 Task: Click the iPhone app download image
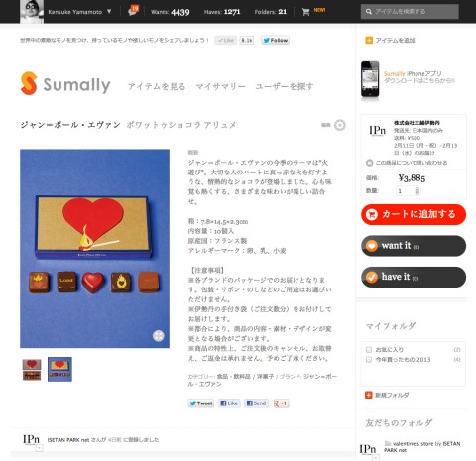click(x=370, y=79)
